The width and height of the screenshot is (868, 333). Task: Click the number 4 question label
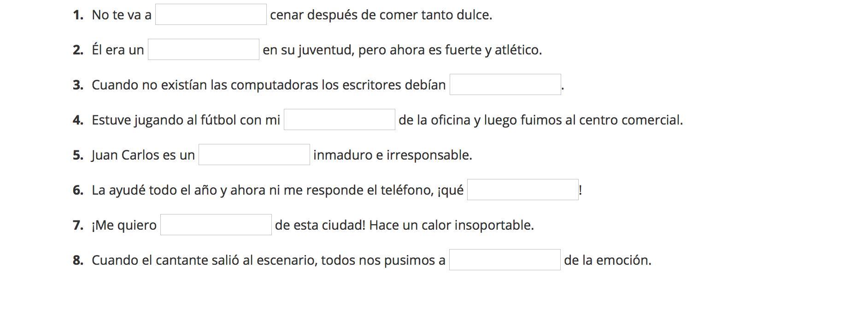(78, 120)
